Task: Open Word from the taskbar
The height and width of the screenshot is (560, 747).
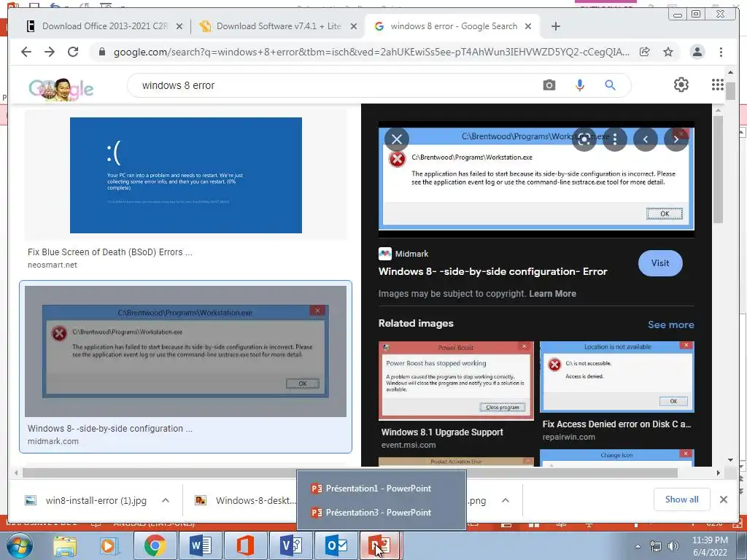Action: coord(200,545)
